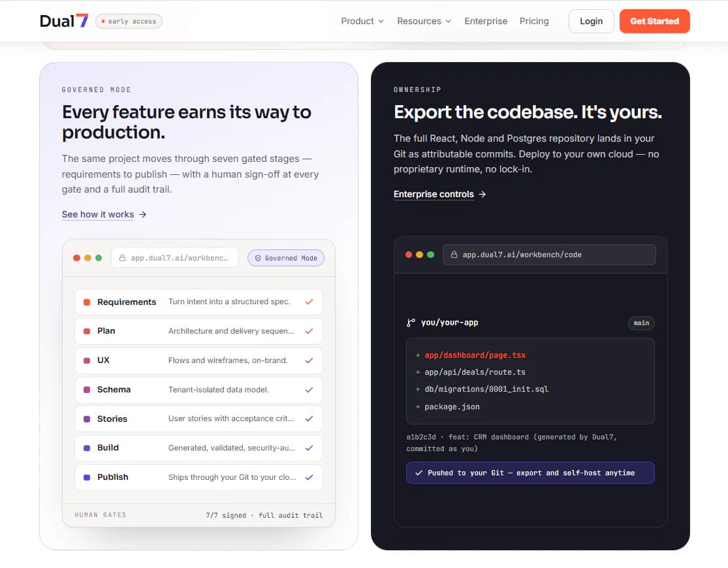The width and height of the screenshot is (728, 568).
Task: Click the plus icon beside app/api/deals/route.ts
Action: pyautogui.click(x=418, y=372)
